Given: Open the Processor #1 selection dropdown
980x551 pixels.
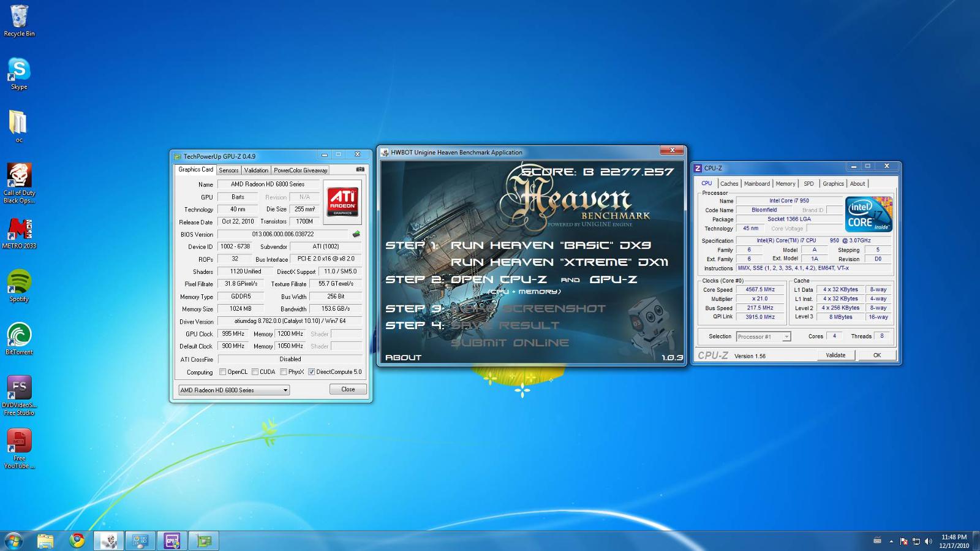Looking at the screenshot, I should pyautogui.click(x=763, y=336).
